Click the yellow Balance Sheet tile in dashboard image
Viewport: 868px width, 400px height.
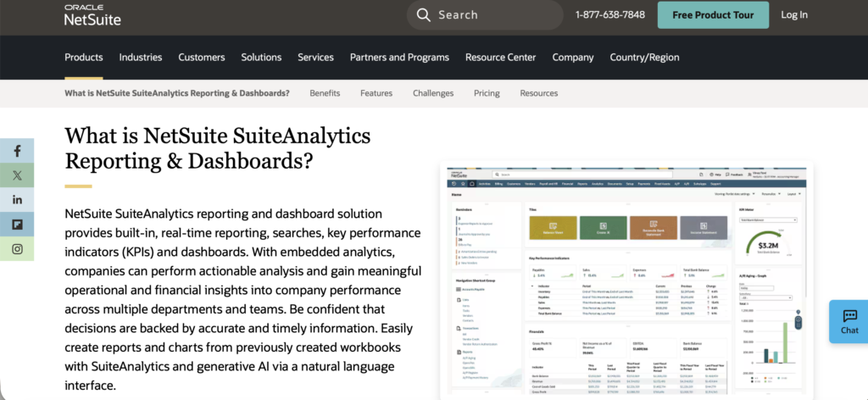click(553, 227)
